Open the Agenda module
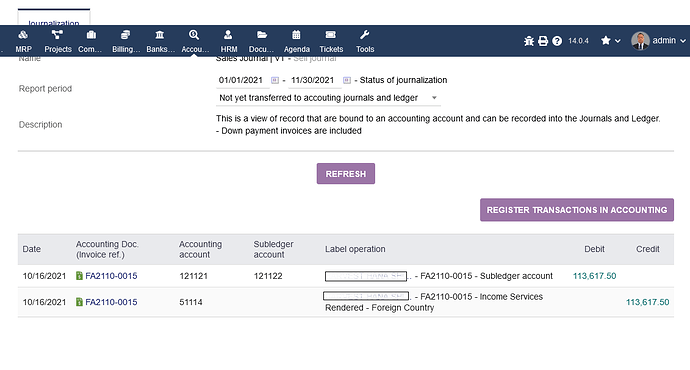Screen dimensions: 690x370 (297, 41)
